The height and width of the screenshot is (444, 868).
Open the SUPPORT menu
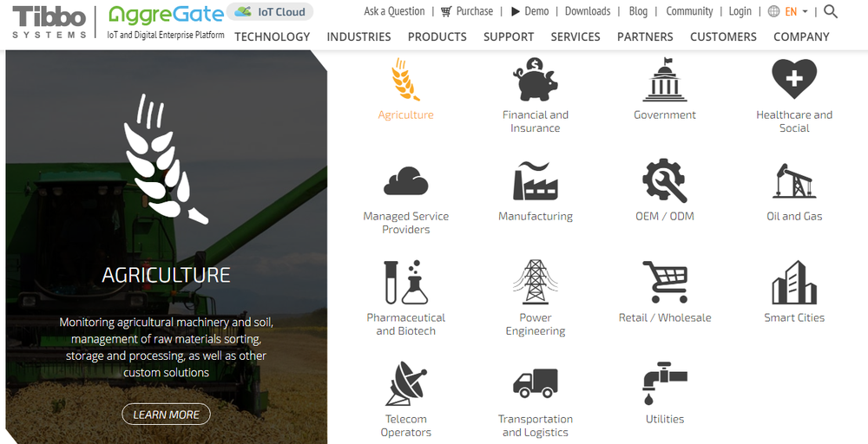tap(509, 36)
